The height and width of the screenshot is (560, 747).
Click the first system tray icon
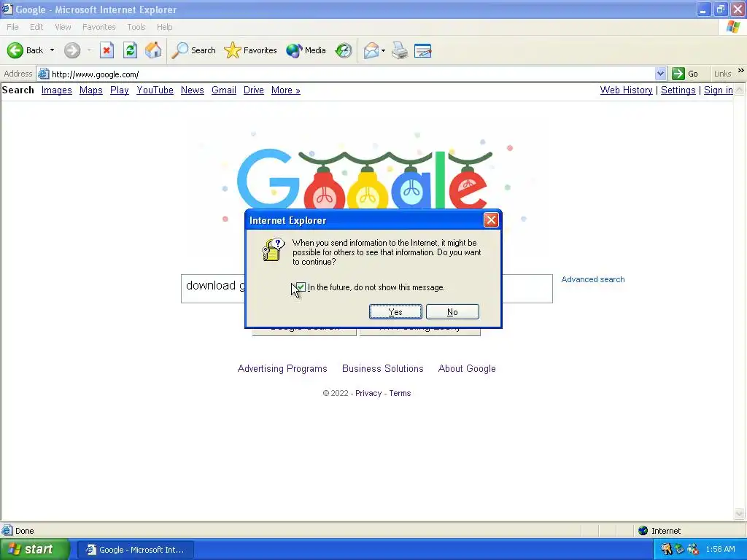(x=667, y=549)
